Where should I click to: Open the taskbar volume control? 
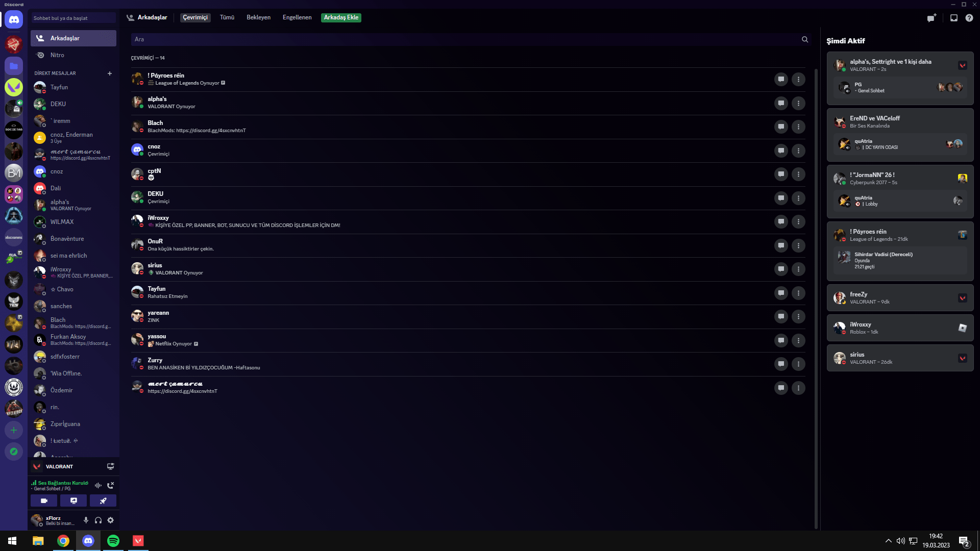coord(901,541)
